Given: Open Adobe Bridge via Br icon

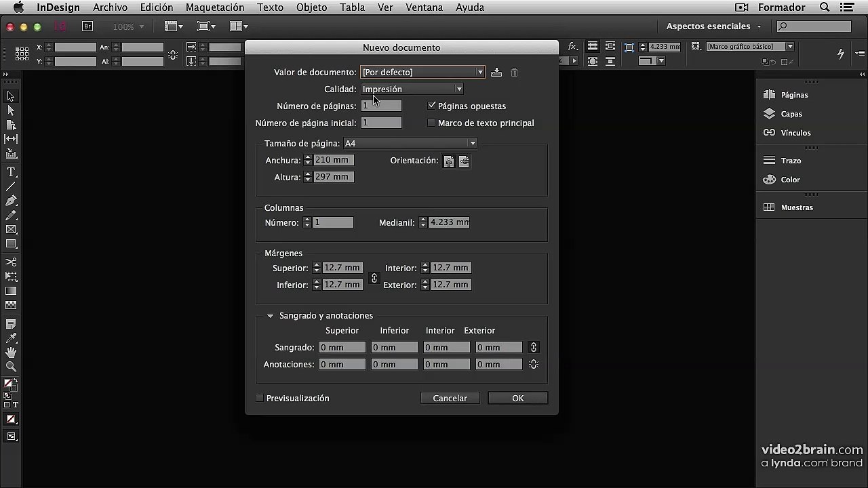Looking at the screenshot, I should coord(87,26).
